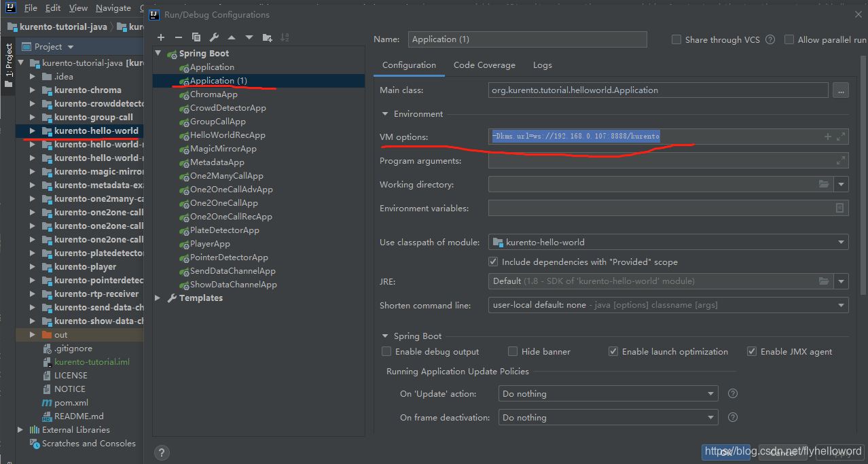Browse for main class
This screenshot has width=868, height=464.
[x=841, y=90]
